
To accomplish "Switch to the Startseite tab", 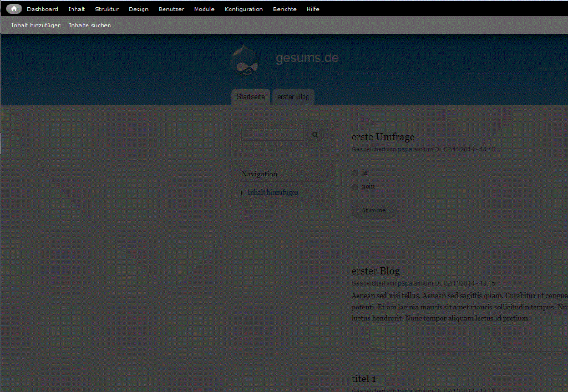I will [251, 97].
